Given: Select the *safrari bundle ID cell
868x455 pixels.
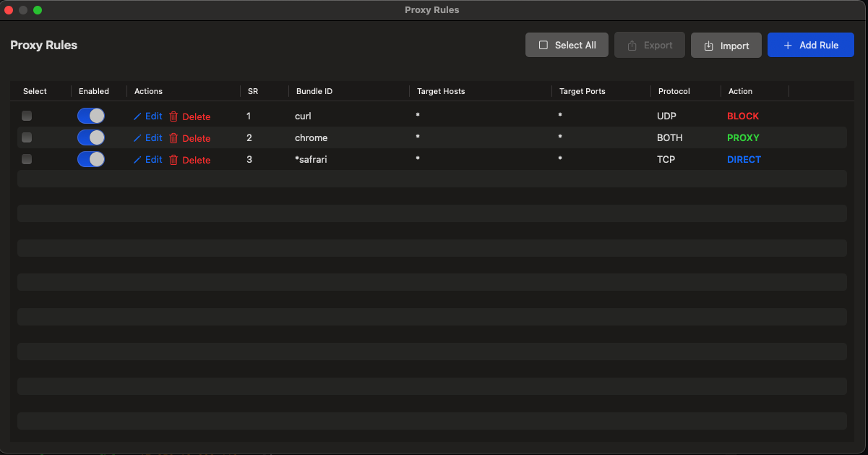Looking at the screenshot, I should pos(311,159).
